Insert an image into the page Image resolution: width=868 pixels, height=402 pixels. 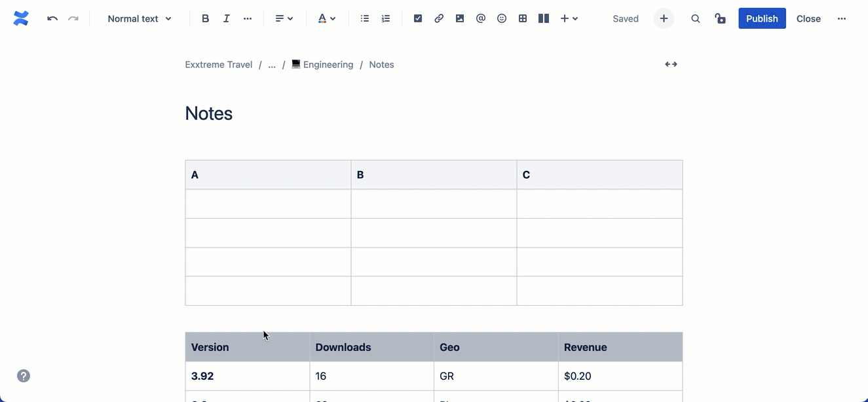point(459,18)
